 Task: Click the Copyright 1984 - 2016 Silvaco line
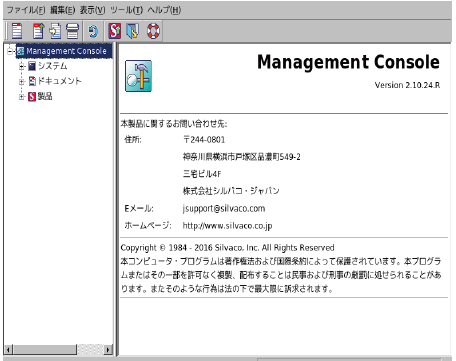tap(227, 248)
